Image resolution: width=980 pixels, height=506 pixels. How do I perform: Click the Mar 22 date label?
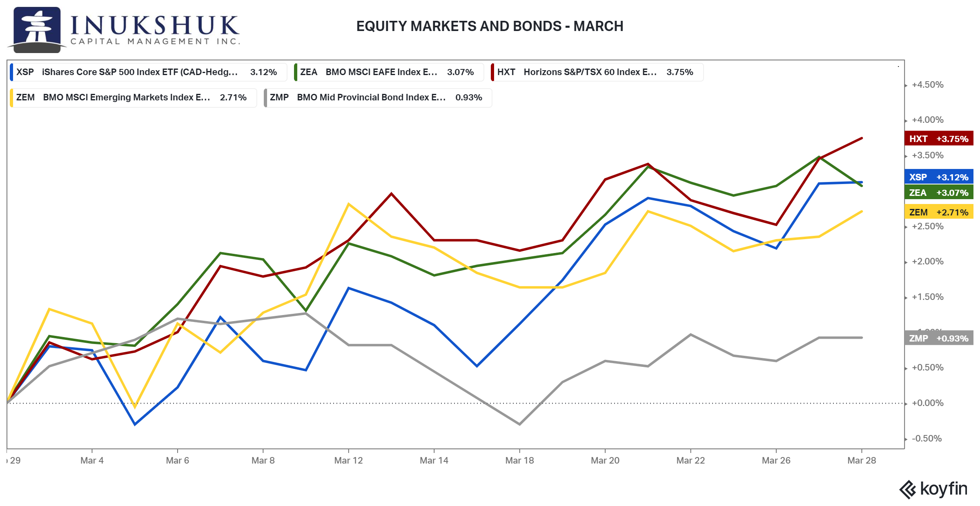tap(690, 460)
